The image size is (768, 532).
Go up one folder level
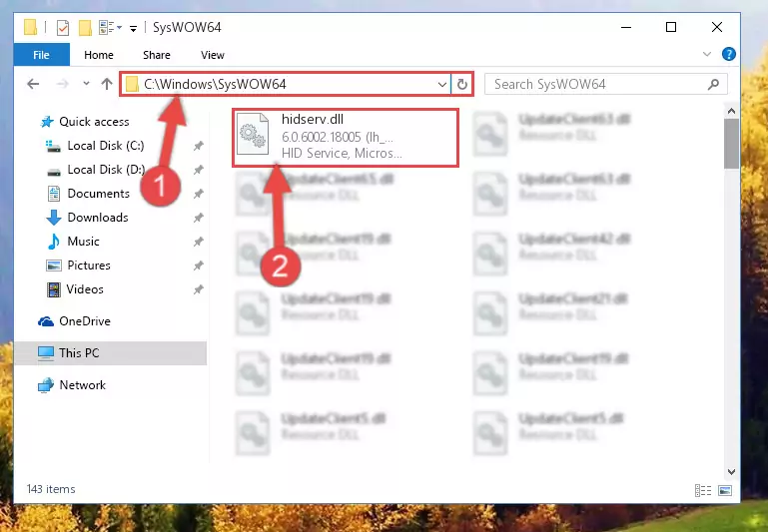pyautogui.click(x=107, y=84)
